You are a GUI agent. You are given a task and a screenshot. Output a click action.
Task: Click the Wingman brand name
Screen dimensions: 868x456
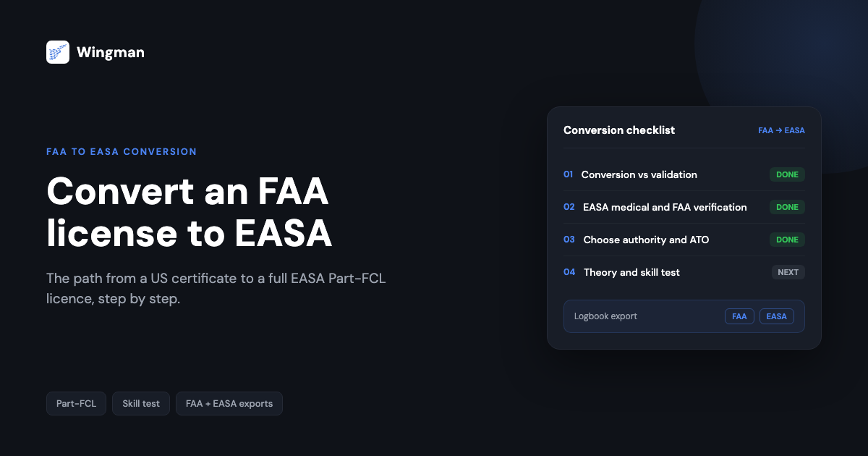pos(110,52)
